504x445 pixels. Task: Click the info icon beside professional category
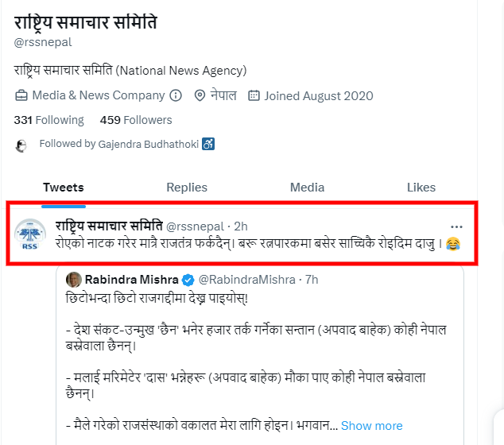coord(176,96)
